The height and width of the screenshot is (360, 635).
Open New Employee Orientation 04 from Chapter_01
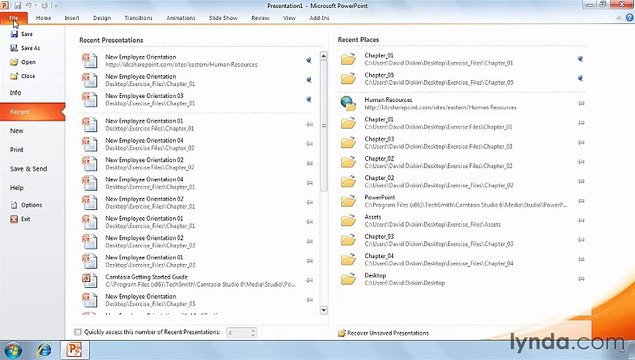[198, 183]
